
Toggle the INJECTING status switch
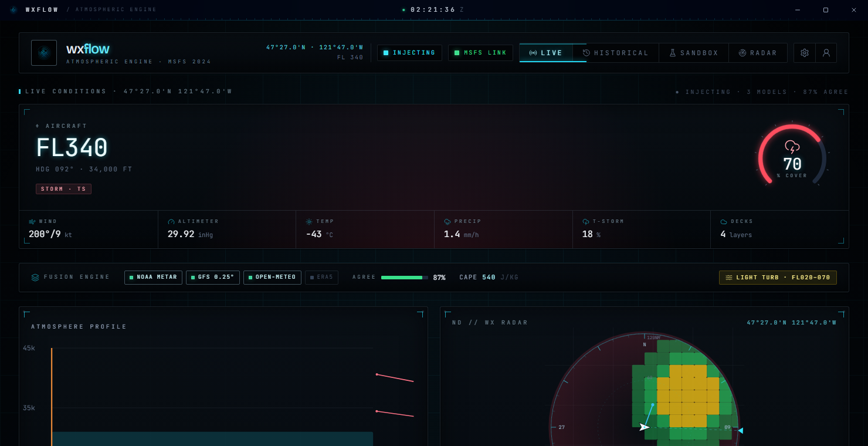click(409, 53)
